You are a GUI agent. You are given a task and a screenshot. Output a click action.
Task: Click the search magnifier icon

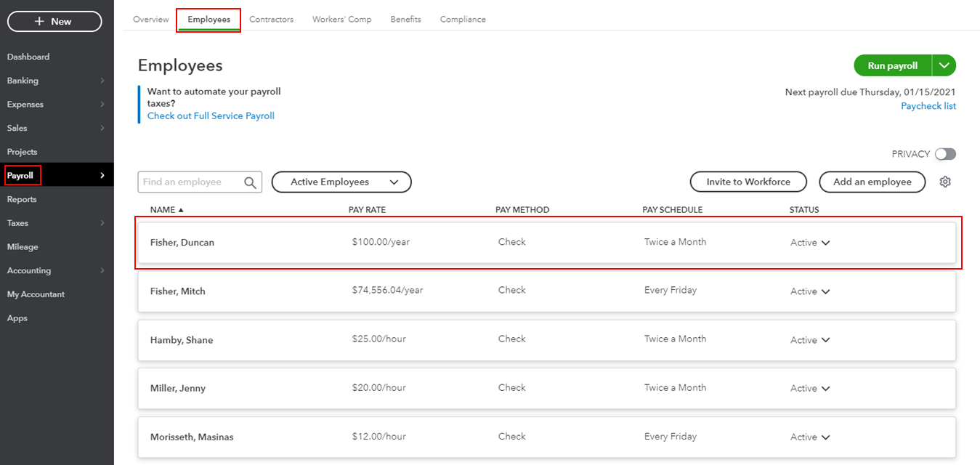pyautogui.click(x=251, y=182)
